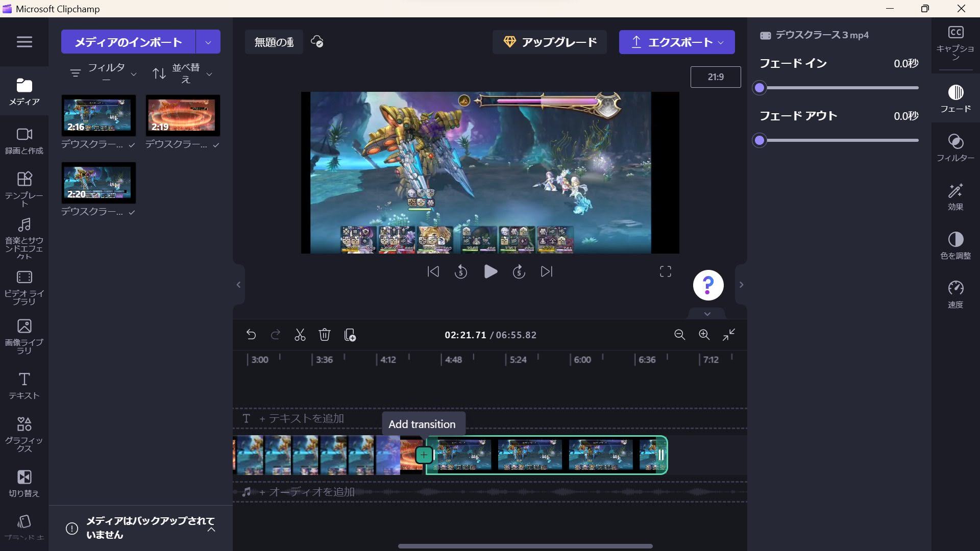This screenshot has width=980, height=551.
Task: Delete selected clip with trash icon
Action: point(325,335)
